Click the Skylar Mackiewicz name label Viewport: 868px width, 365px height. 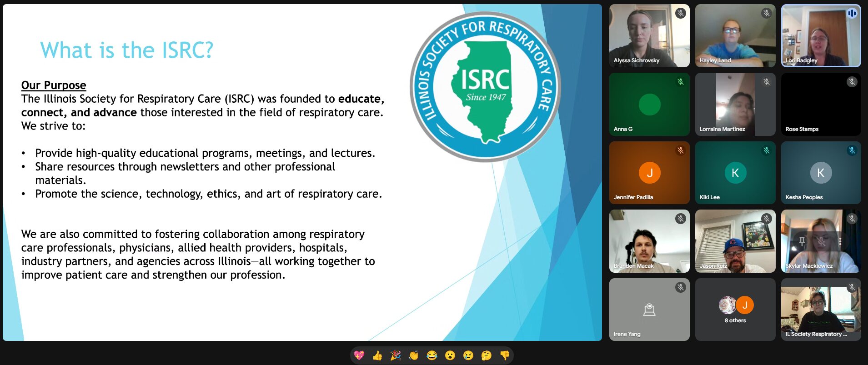click(809, 266)
